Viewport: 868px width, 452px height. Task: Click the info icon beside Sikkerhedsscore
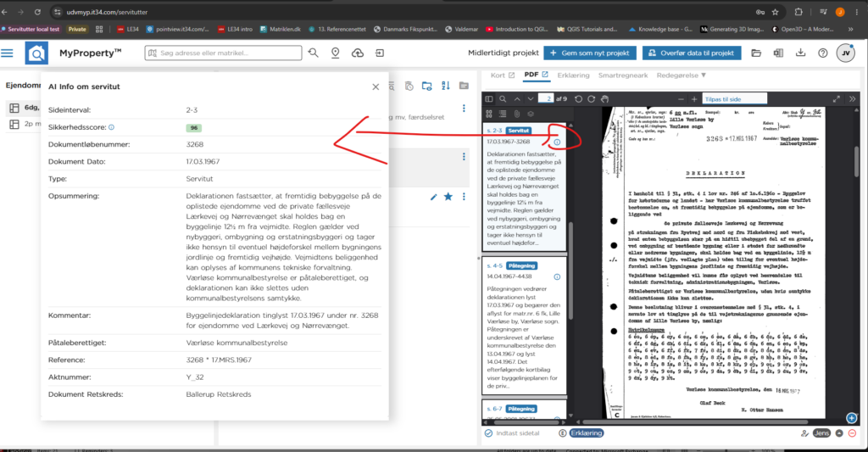point(111,127)
